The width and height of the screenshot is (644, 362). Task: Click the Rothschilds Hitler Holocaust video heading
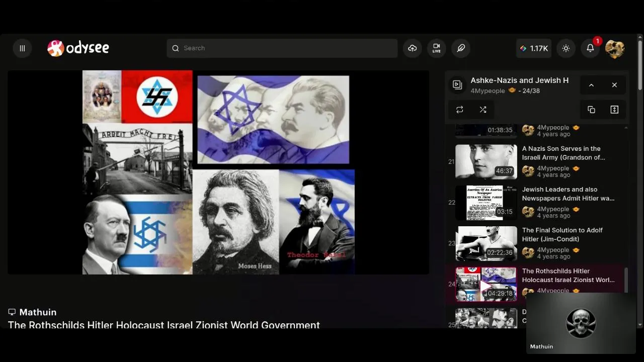coord(164,325)
